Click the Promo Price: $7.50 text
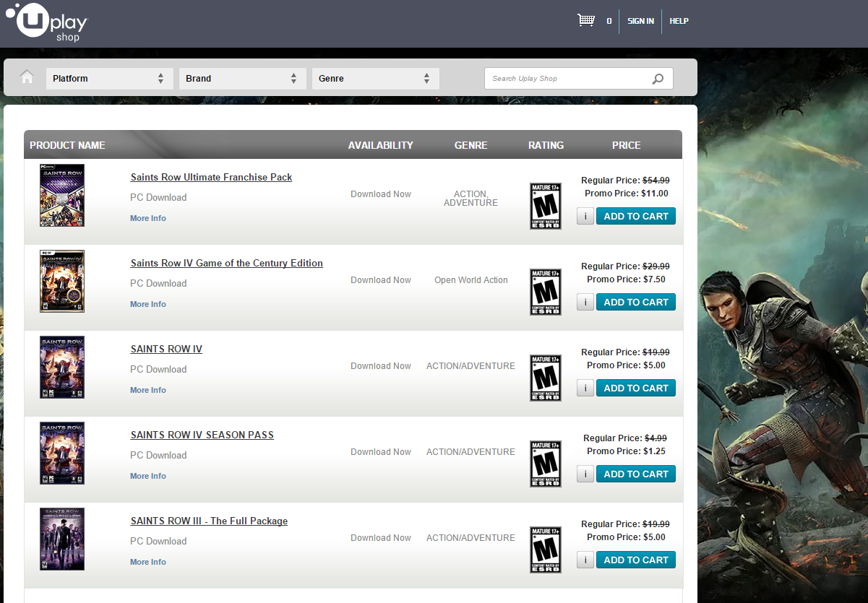The image size is (868, 603). [x=627, y=279]
